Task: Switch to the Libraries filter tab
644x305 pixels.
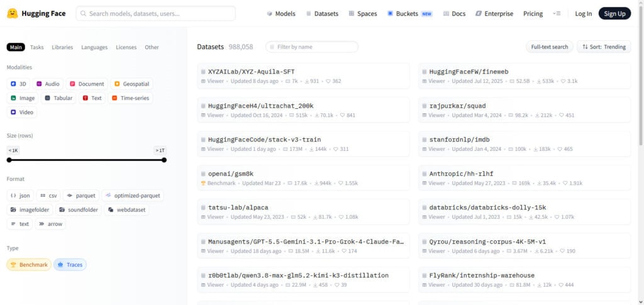Action: tap(62, 47)
